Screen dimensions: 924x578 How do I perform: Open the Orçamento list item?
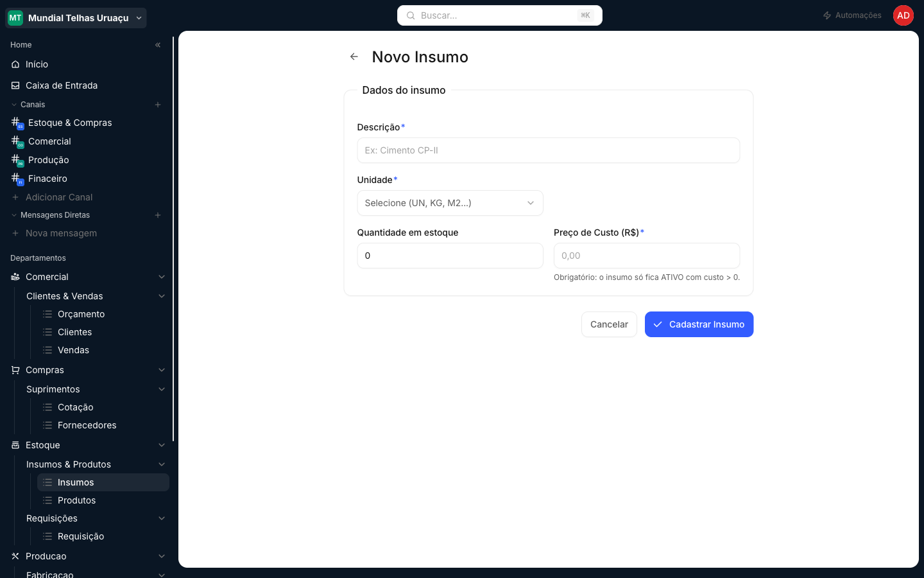click(103, 314)
